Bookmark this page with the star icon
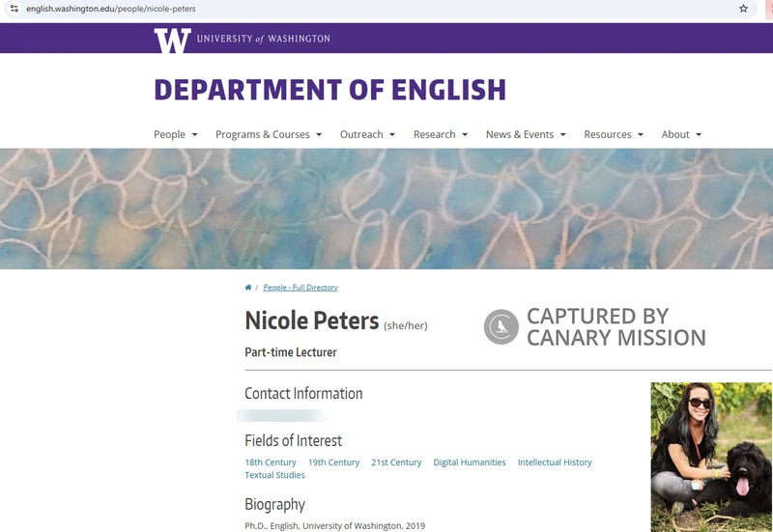The height and width of the screenshot is (532, 773). tap(743, 9)
